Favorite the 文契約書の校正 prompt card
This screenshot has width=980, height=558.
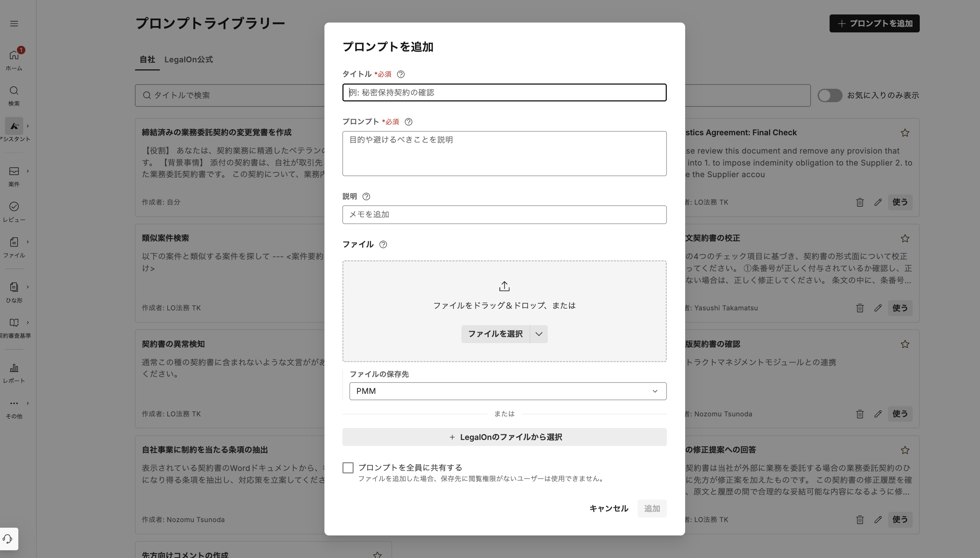(905, 238)
